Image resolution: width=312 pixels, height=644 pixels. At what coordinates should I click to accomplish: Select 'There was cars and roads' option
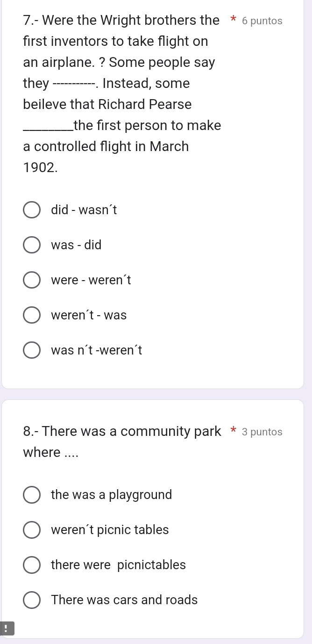[32, 600]
